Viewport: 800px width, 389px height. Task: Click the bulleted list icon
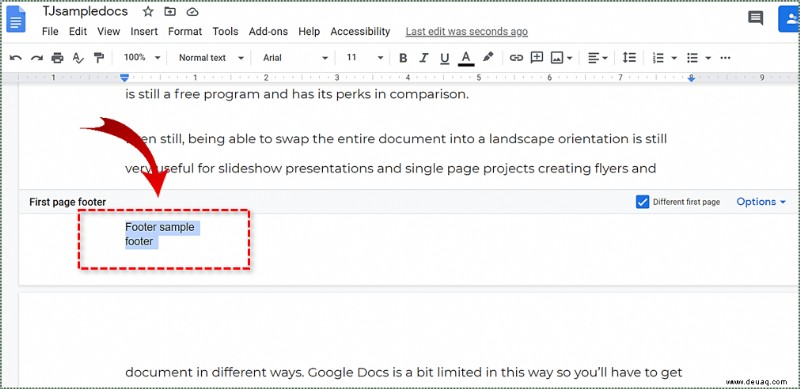click(x=692, y=58)
